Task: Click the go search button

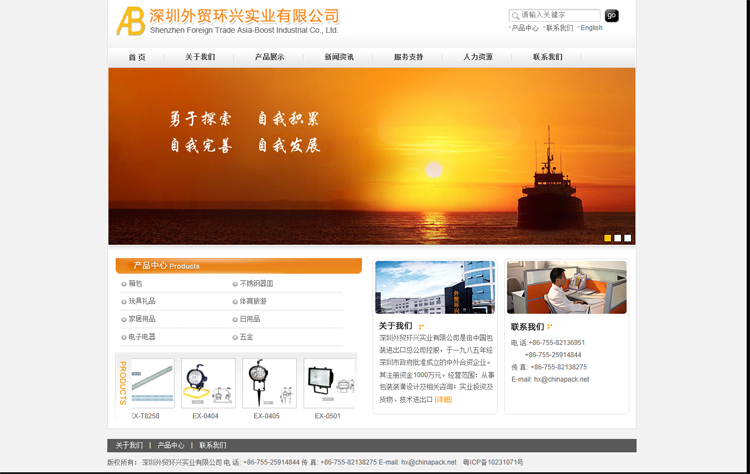Action: [x=611, y=16]
